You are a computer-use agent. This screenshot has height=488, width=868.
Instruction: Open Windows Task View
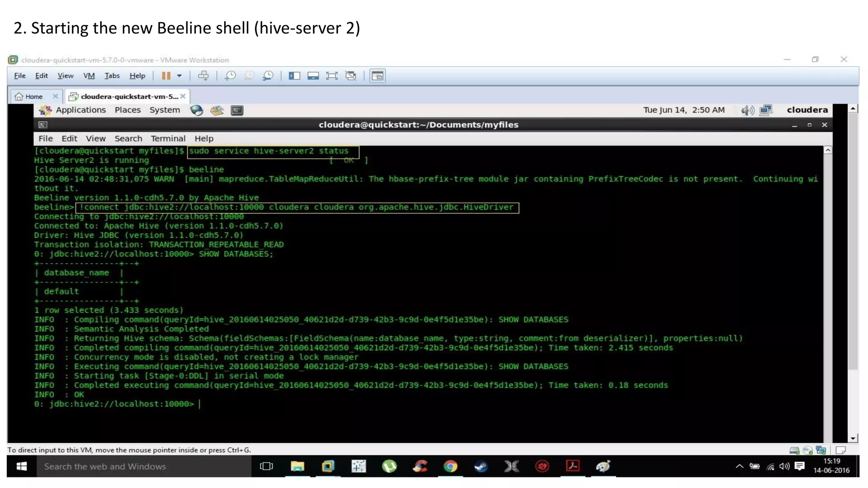[x=266, y=466]
